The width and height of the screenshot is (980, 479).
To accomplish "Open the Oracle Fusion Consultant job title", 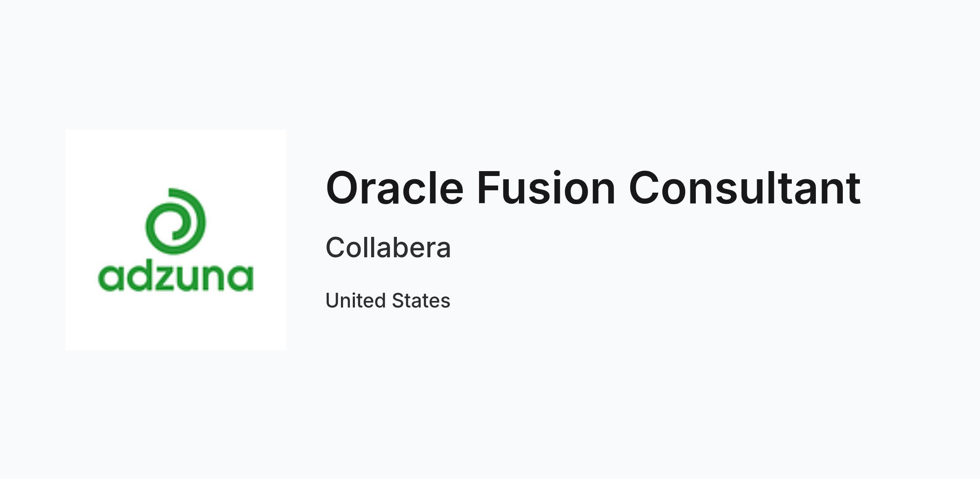I will [x=593, y=188].
